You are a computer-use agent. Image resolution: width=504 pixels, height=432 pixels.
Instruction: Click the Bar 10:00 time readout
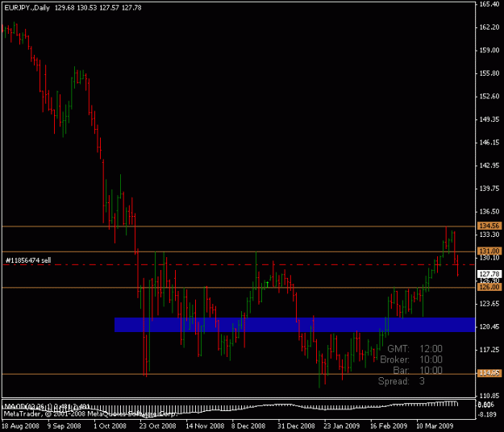pos(418,370)
